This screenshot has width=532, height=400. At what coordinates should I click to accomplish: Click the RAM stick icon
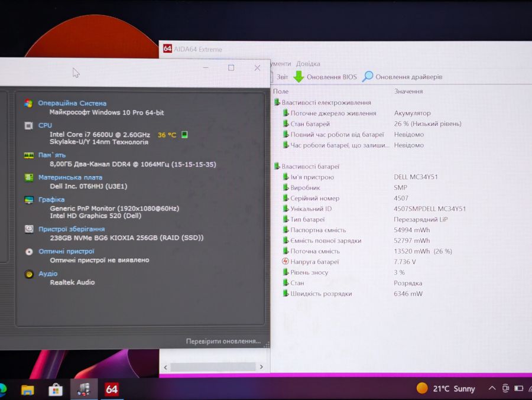click(x=28, y=155)
